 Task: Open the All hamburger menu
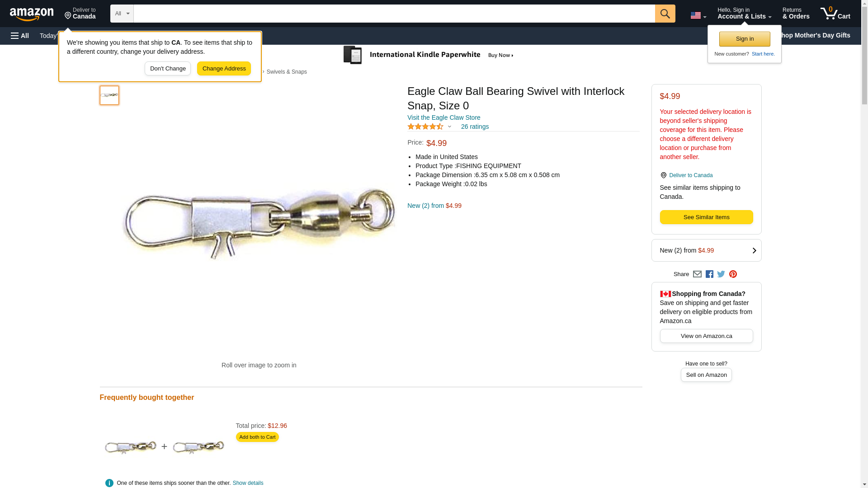click(20, 36)
